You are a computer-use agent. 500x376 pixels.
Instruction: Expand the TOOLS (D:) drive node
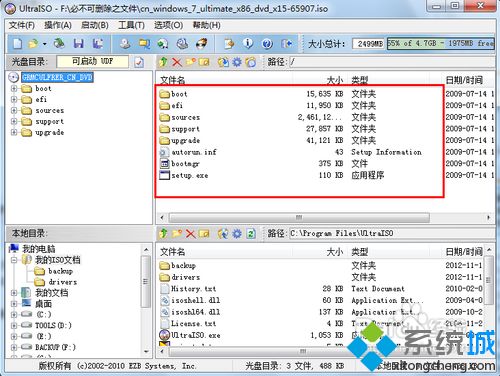click(14, 325)
